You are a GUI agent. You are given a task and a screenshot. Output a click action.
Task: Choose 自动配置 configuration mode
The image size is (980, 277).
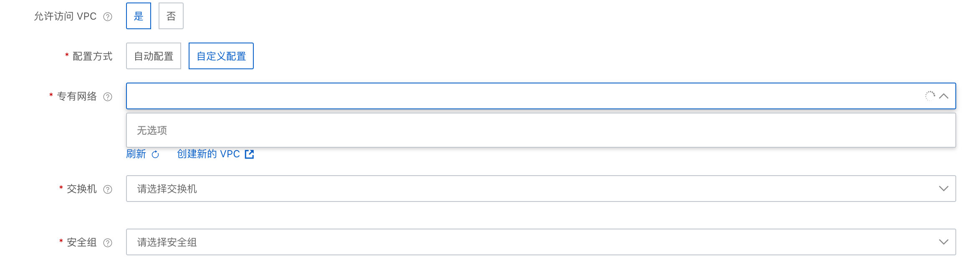click(x=154, y=56)
